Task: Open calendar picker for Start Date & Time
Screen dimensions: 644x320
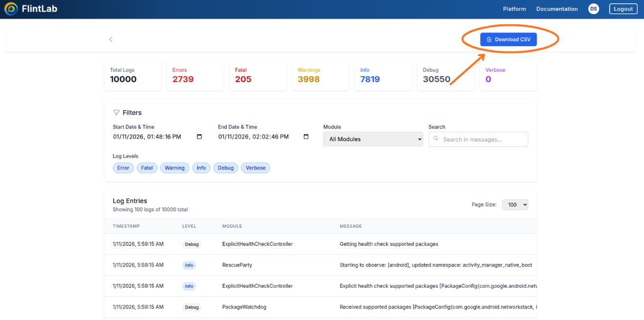Action: tap(199, 136)
